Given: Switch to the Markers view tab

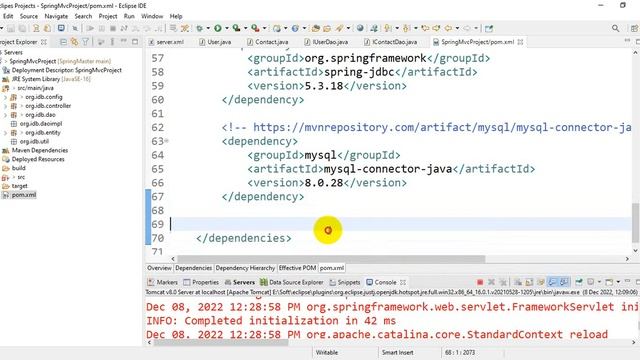Looking at the screenshot, I should 162,282.
